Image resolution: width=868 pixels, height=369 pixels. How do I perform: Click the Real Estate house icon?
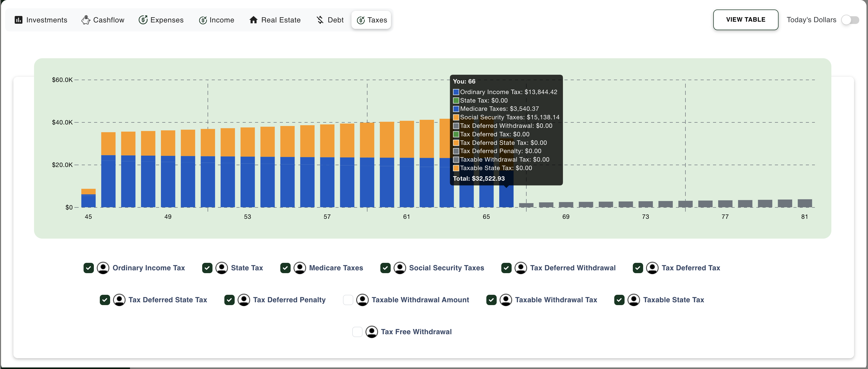point(253,20)
